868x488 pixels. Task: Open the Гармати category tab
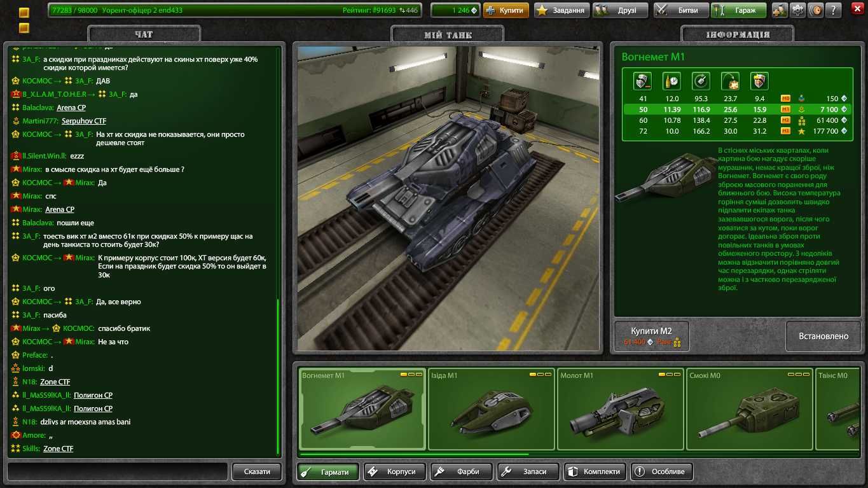click(x=327, y=471)
